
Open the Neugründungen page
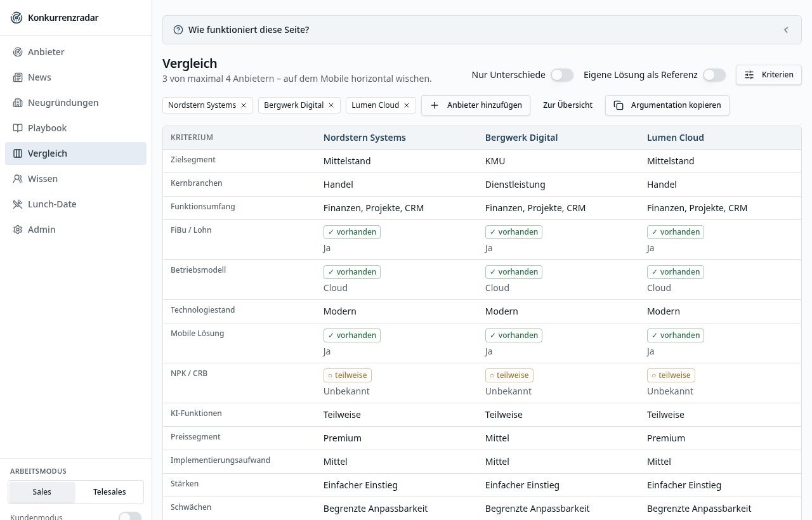pos(75,103)
